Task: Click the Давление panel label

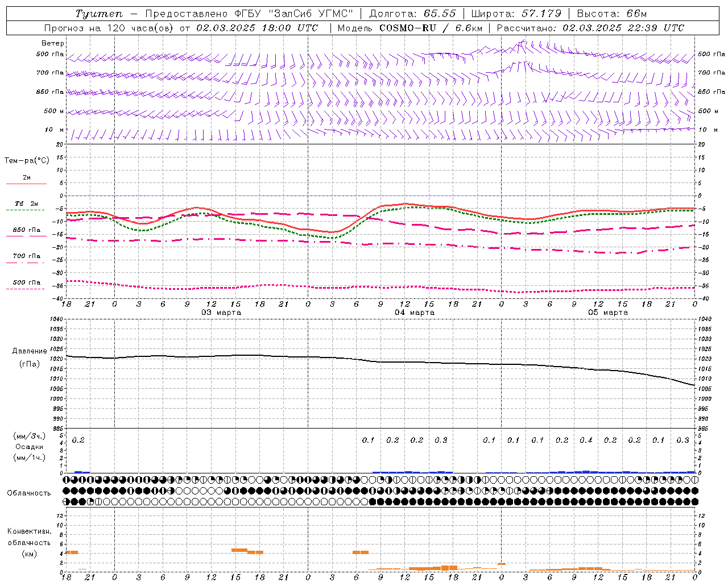Action: pyautogui.click(x=28, y=351)
